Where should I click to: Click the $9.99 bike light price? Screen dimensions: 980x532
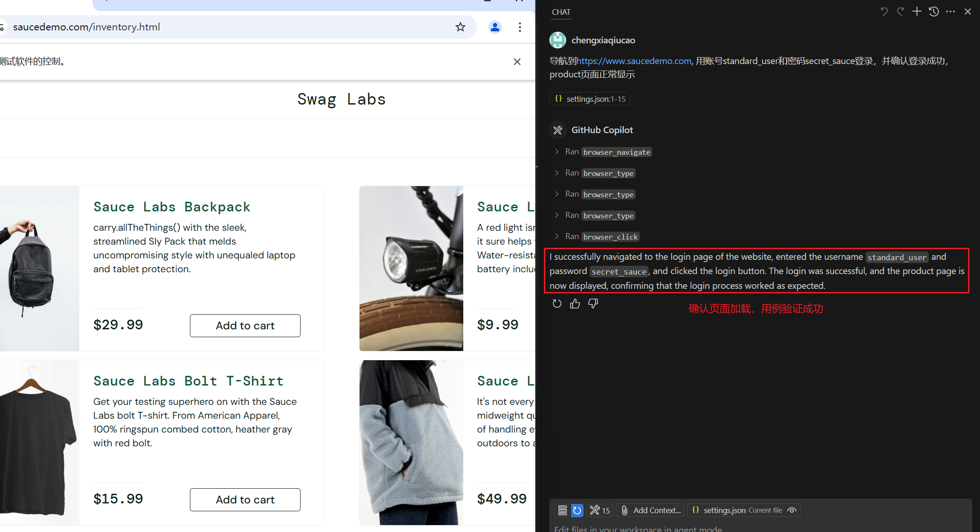pos(498,325)
